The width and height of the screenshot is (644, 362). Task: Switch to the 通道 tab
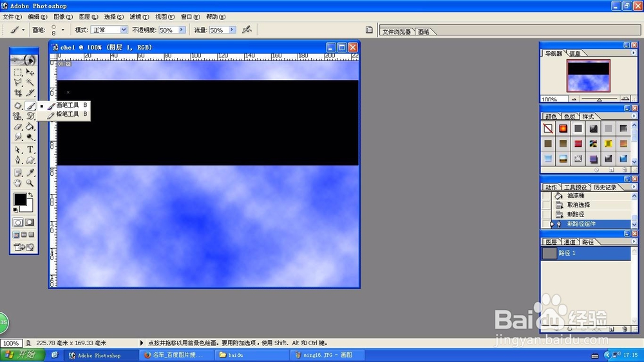569,242
